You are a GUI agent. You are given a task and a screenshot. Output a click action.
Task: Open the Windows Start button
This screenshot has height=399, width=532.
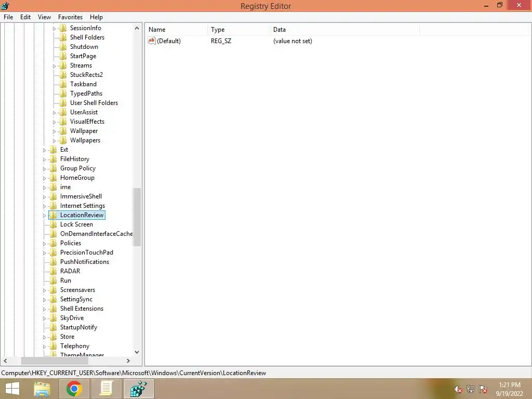point(12,389)
